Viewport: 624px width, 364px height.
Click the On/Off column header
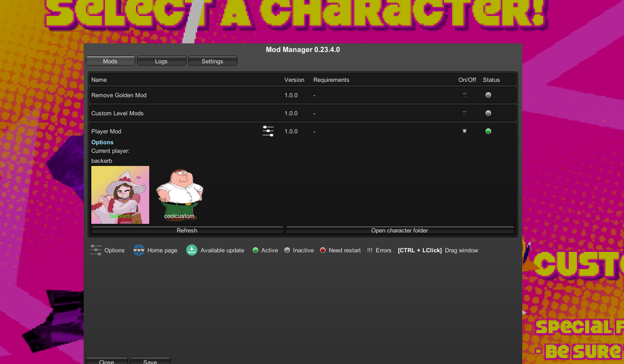coord(467,80)
